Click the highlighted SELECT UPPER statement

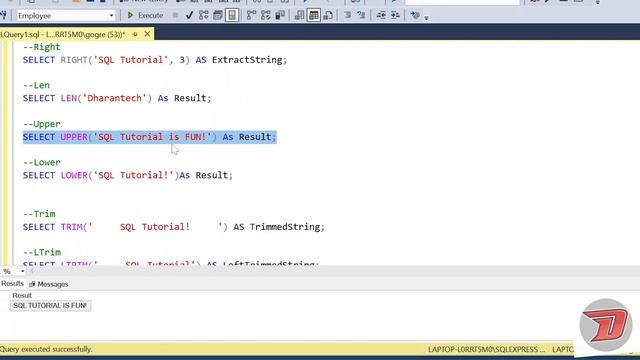(150, 137)
